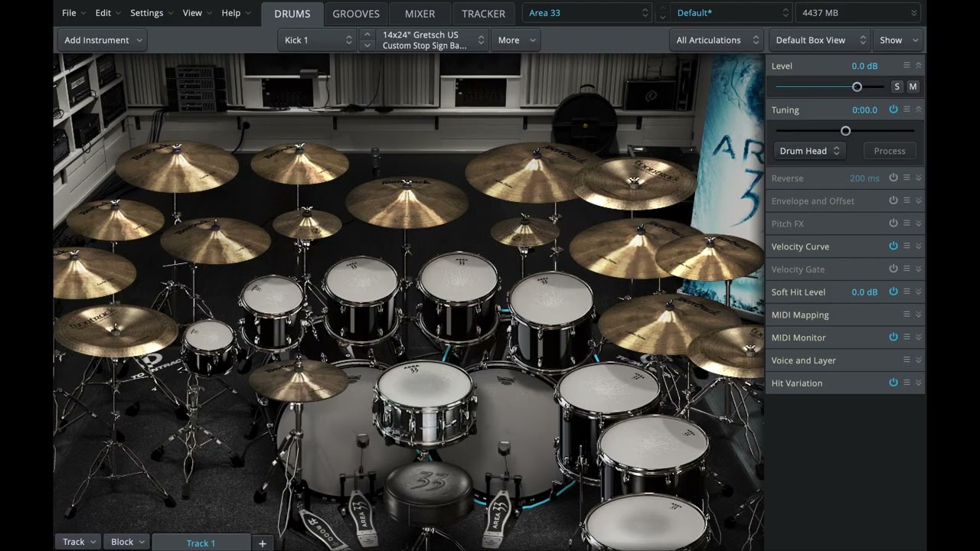
Task: Open the Envelope and Offset menu icon
Action: [906, 201]
